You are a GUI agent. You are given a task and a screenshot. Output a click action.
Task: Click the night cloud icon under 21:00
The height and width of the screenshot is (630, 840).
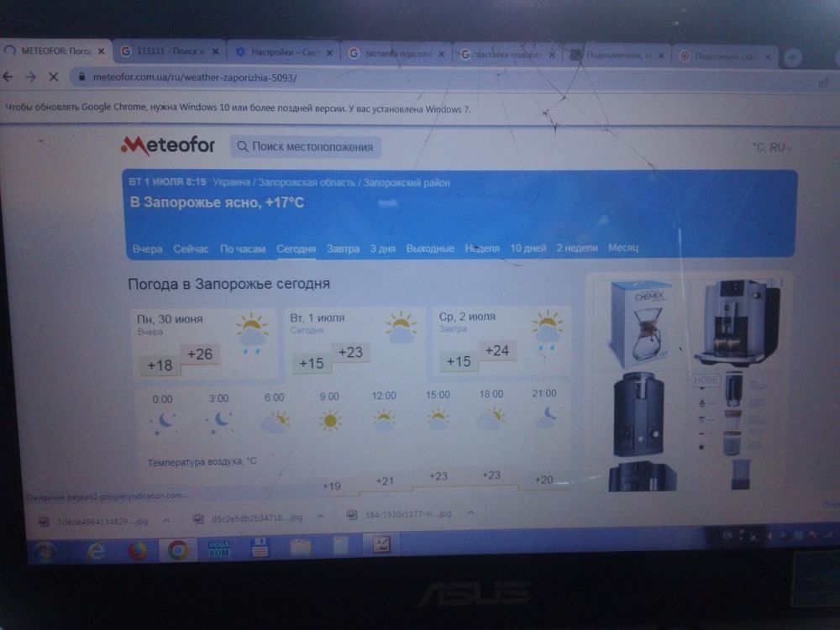pyautogui.click(x=545, y=417)
